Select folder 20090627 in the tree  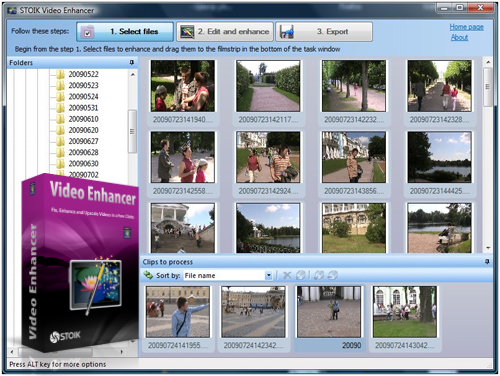click(84, 141)
